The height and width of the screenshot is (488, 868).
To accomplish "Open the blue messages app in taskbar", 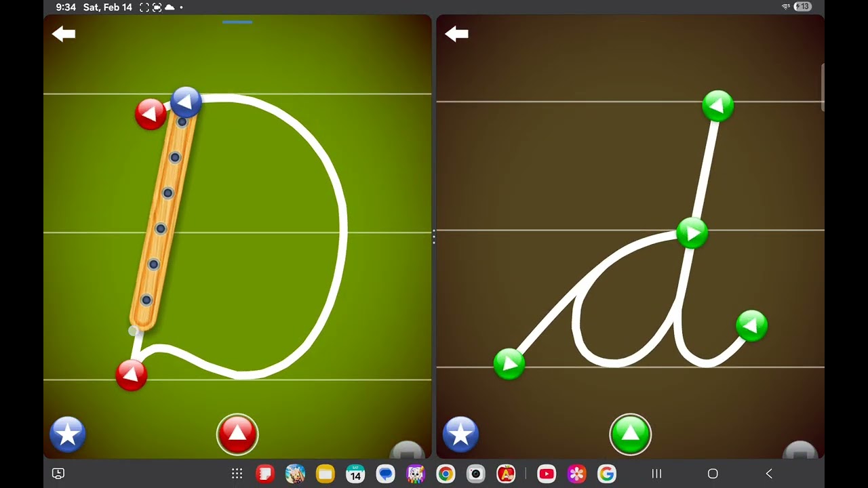I will 385,474.
